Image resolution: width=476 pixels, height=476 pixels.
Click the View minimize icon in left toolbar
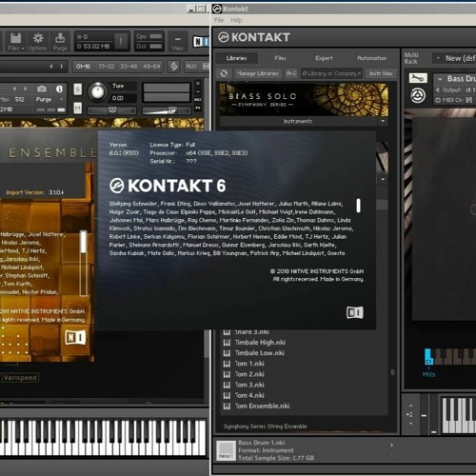point(177,39)
